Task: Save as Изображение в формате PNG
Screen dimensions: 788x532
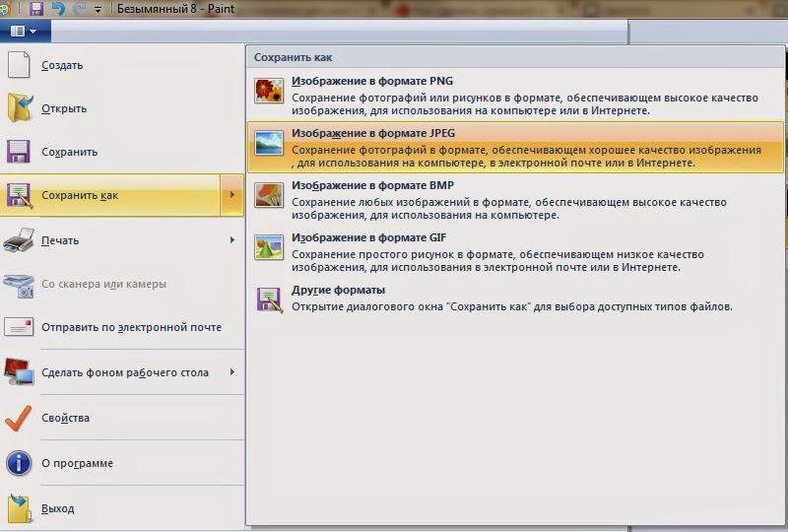Action: [x=515, y=95]
